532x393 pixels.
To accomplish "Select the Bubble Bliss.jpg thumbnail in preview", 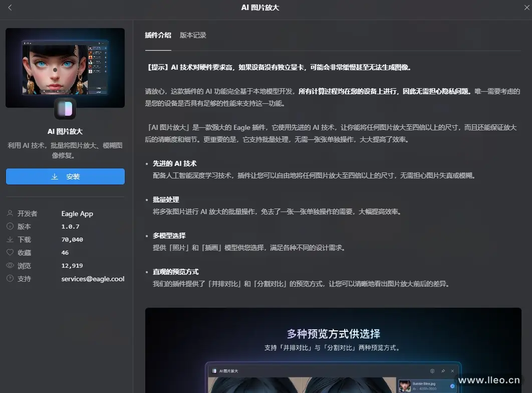I will point(405,386).
